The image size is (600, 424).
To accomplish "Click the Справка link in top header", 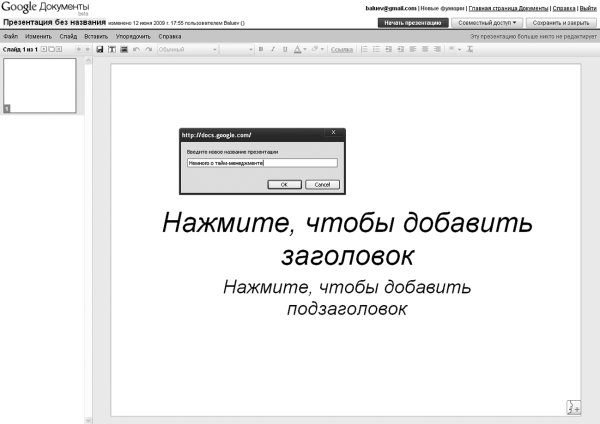I will (x=564, y=8).
